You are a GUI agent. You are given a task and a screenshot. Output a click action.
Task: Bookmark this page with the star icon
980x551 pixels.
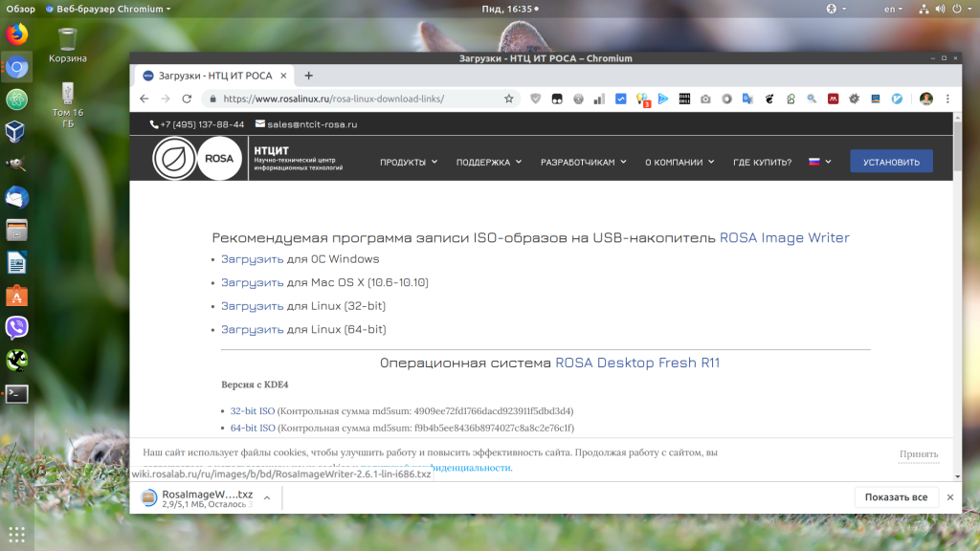point(509,99)
